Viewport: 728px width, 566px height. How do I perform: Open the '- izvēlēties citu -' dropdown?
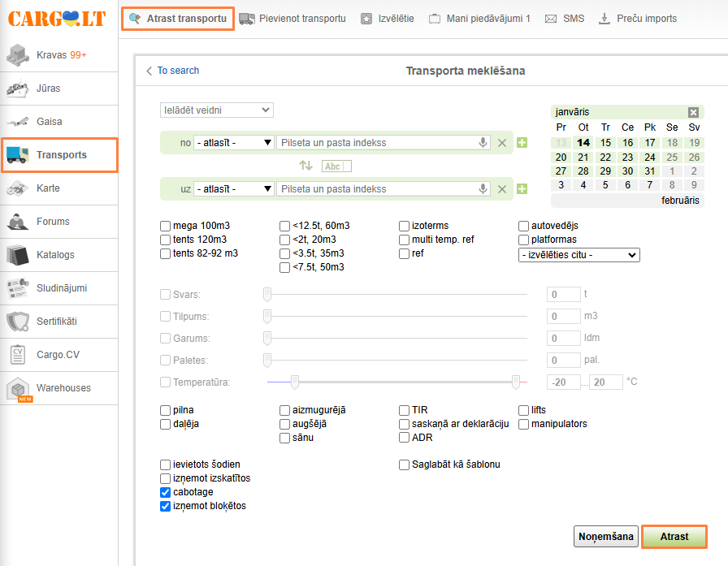[579, 255]
